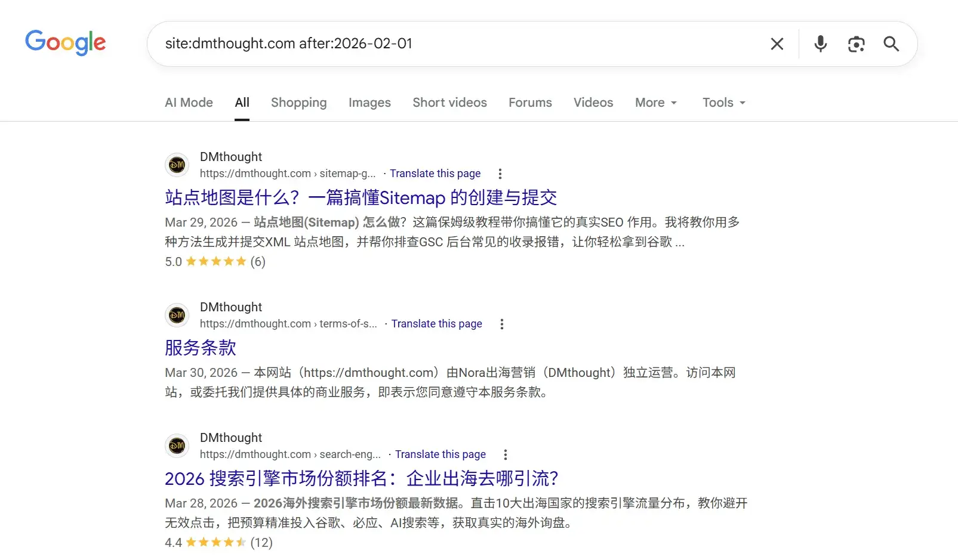This screenshot has width=958, height=560.
Task: Click the DMthought favicon on the first result
Action: tap(177, 165)
